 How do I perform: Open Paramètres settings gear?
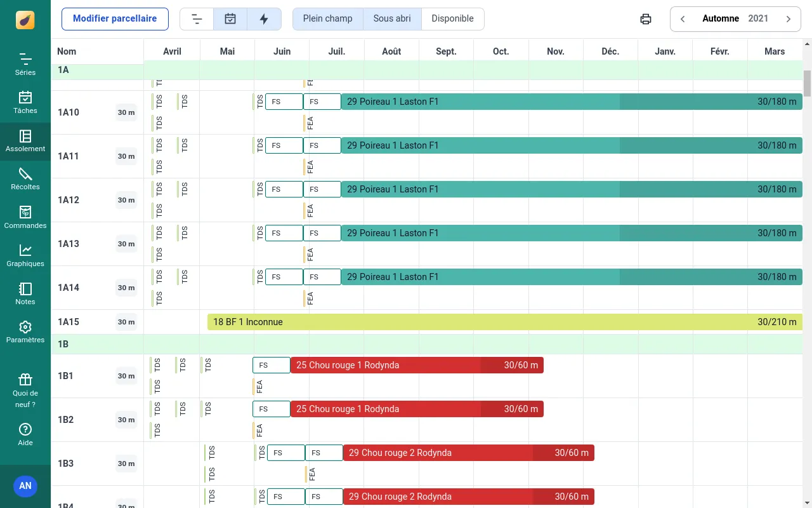coord(25,331)
